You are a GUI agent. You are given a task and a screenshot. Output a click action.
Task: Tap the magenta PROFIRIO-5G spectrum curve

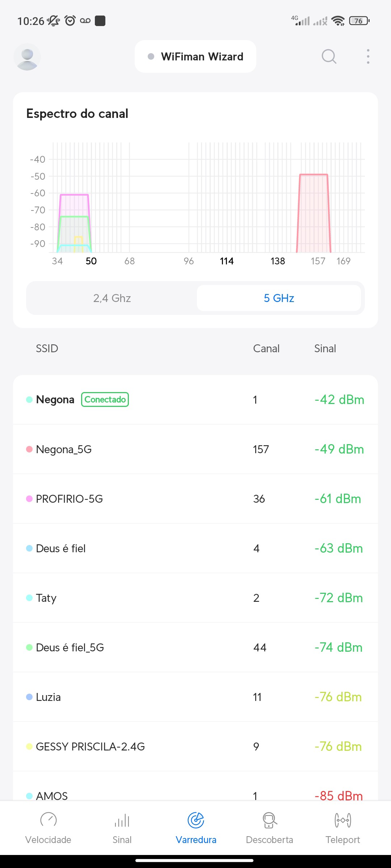click(x=74, y=205)
